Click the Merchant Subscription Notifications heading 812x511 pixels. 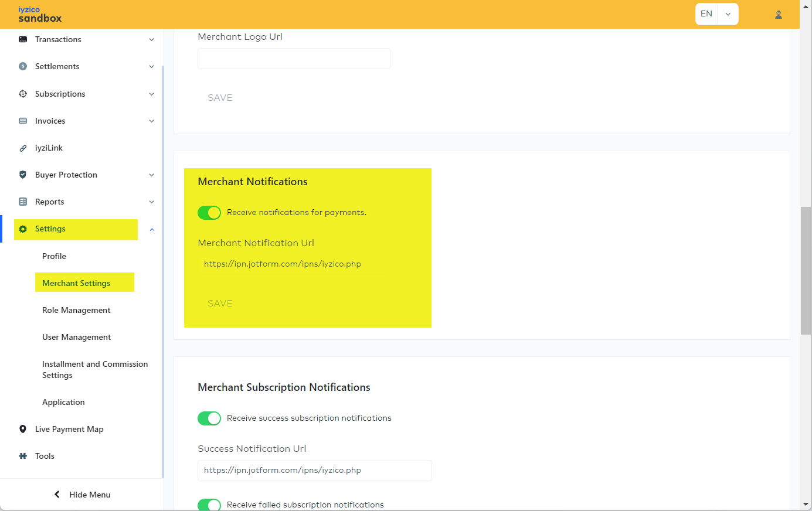coord(284,387)
